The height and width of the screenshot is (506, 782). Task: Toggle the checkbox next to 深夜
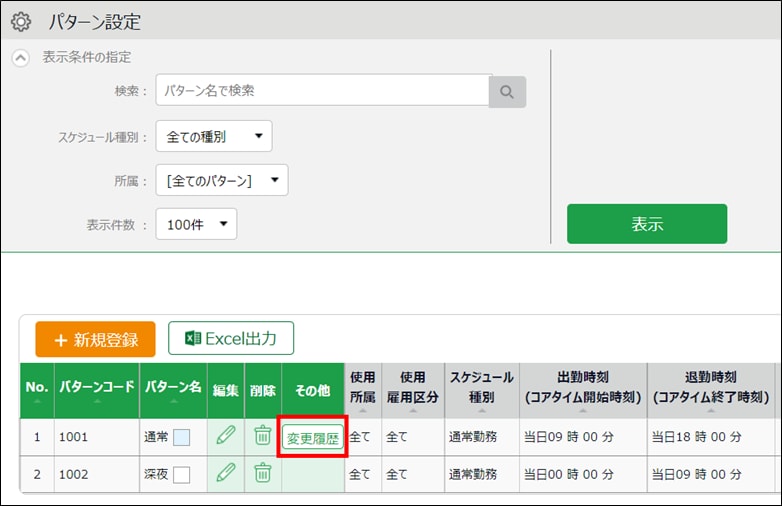182,474
